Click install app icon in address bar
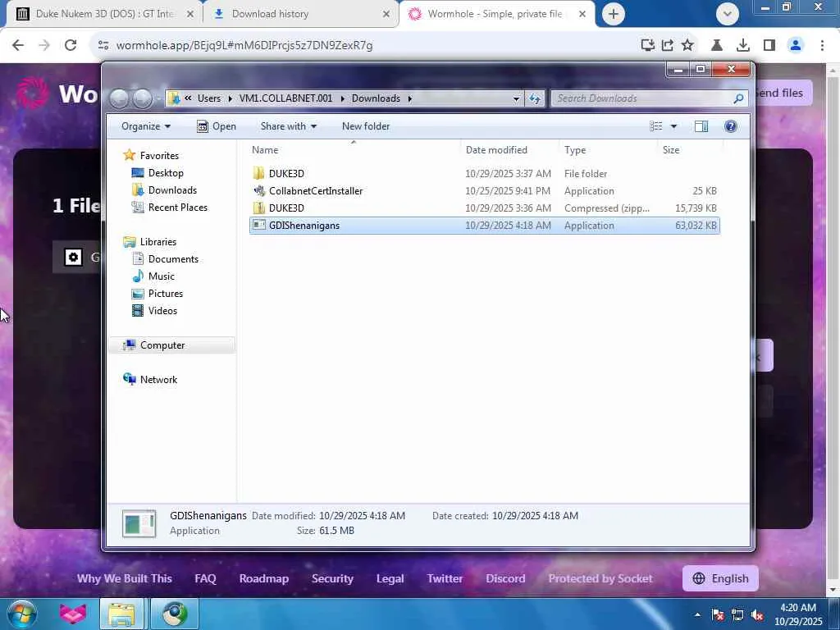Screen dimensions: 840x630 (x=648, y=46)
